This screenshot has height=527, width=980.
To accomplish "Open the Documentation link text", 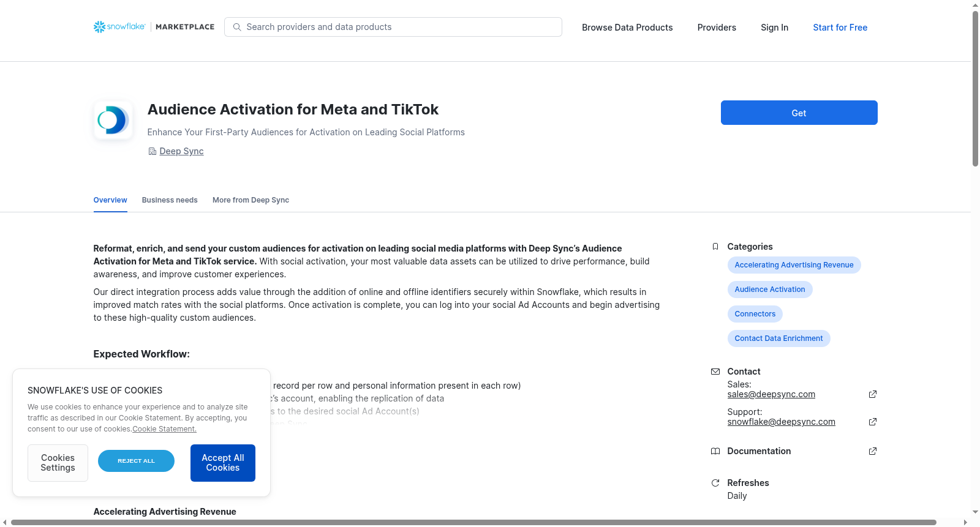I will point(759,451).
